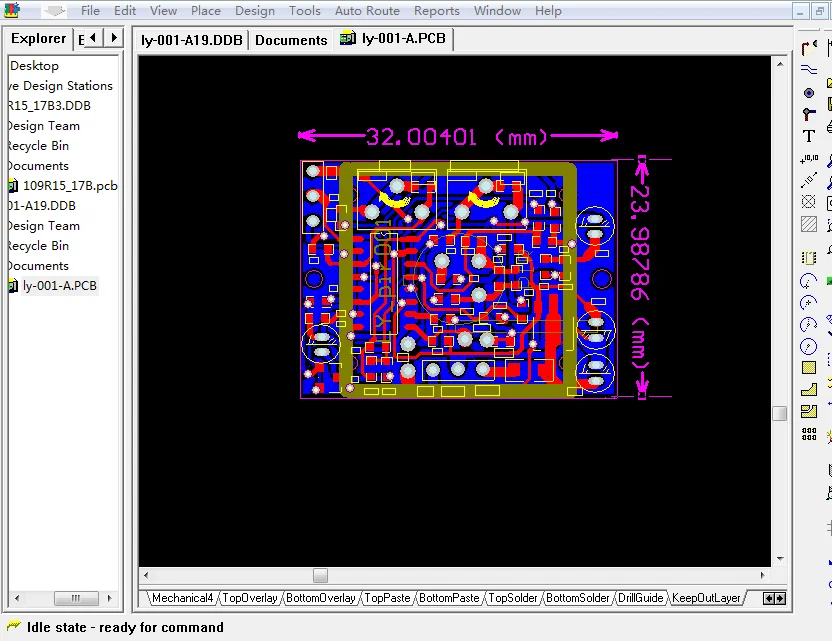832x641 pixels.
Task: Select the KeepOutLayer layer tab
Action: pyautogui.click(x=706, y=598)
